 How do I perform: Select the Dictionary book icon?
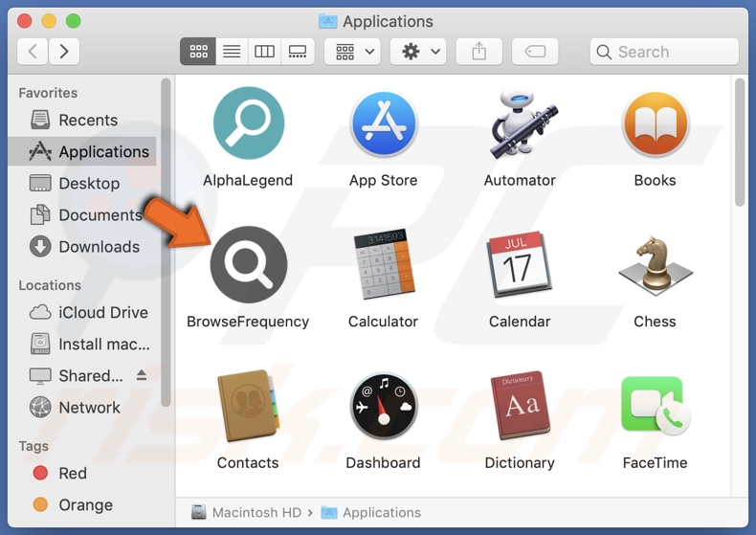click(520, 406)
